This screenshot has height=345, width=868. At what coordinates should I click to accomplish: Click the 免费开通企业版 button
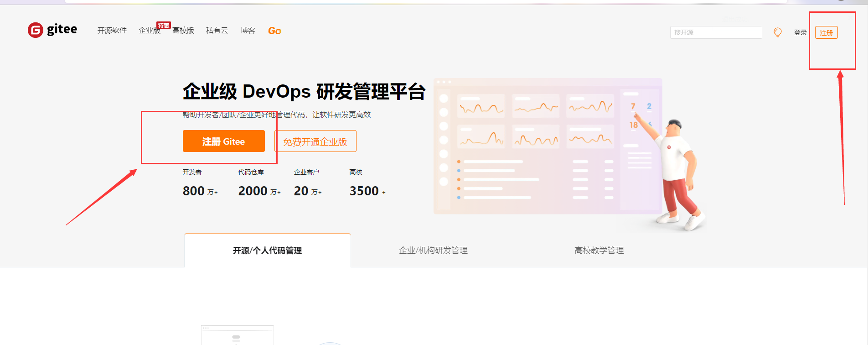point(315,141)
